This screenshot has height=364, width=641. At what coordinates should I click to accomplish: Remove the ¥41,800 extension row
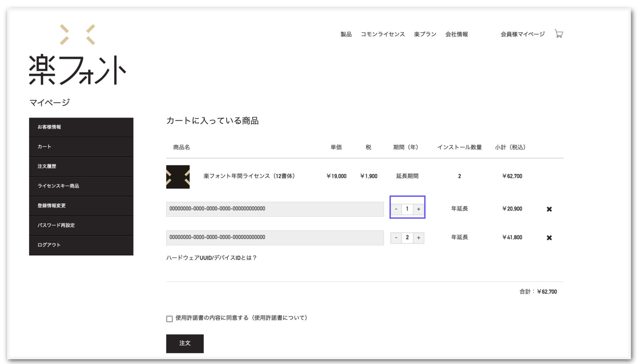point(549,238)
